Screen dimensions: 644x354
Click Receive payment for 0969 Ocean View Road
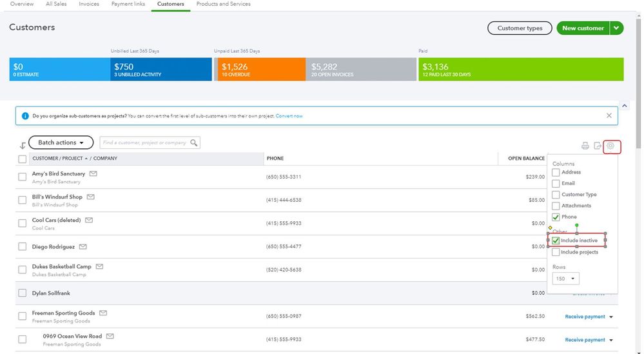[585, 340]
